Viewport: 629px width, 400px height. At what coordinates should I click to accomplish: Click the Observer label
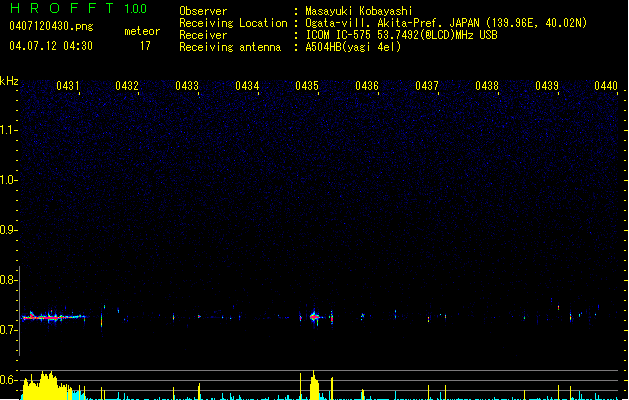pos(203,11)
